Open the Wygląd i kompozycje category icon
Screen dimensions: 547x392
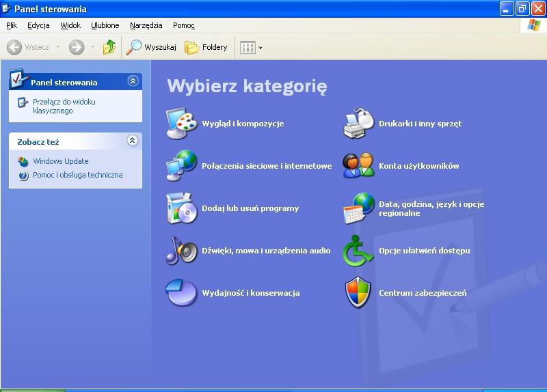(x=181, y=124)
